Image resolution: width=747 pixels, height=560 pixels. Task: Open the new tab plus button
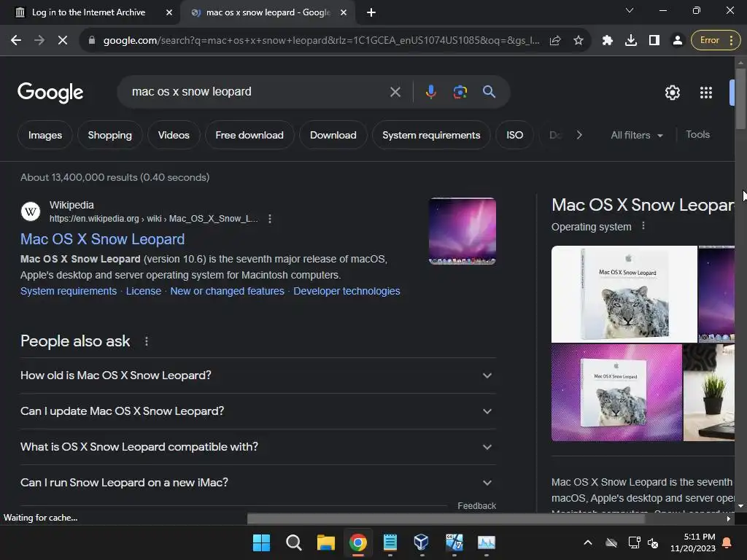point(371,12)
